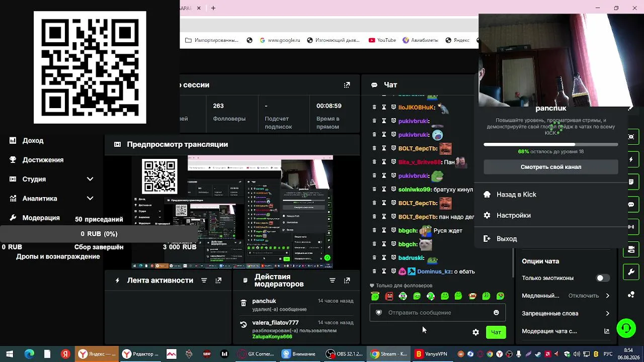
Task: Open the YouTube bookmark
Action: pos(382,40)
